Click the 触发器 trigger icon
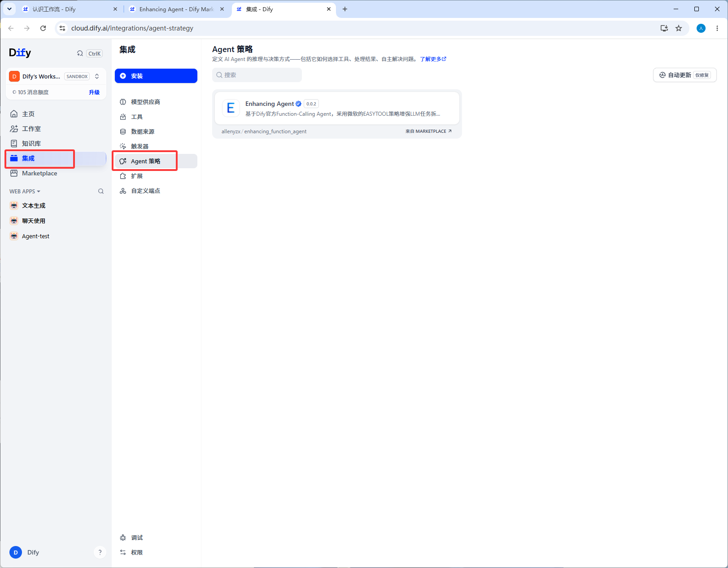The width and height of the screenshot is (728, 568). pyautogui.click(x=123, y=146)
